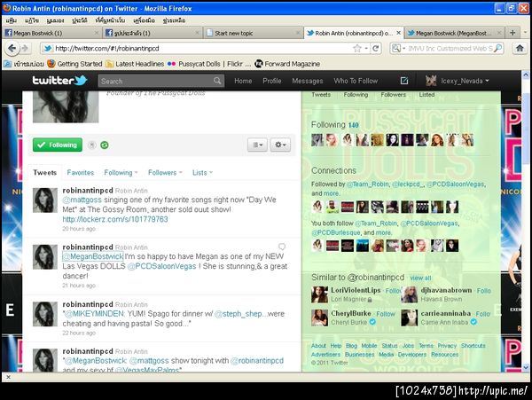
Task: Expand the Followers tab dropdown
Action: pos(181,172)
